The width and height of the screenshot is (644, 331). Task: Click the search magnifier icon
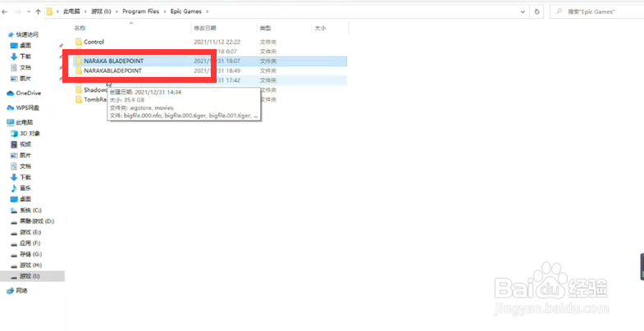[559, 12]
